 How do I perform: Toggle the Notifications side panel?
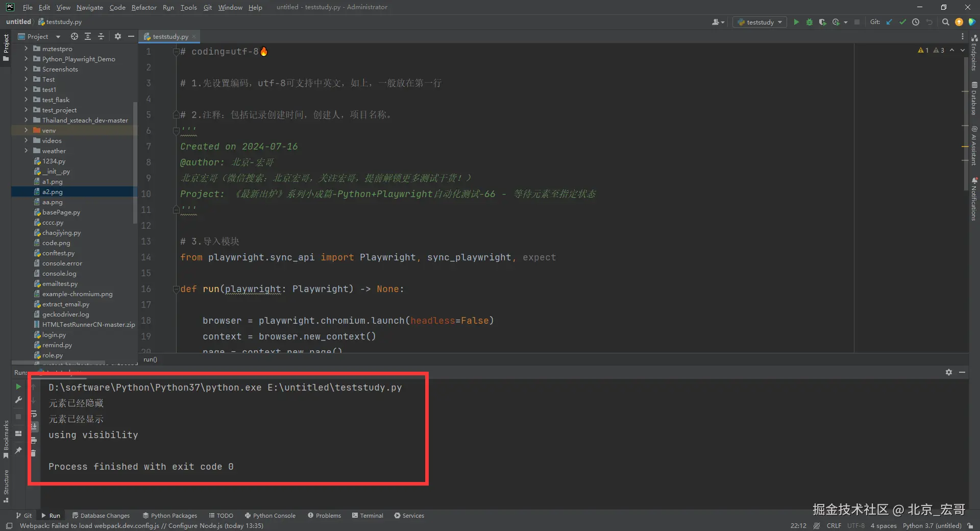pyautogui.click(x=974, y=199)
